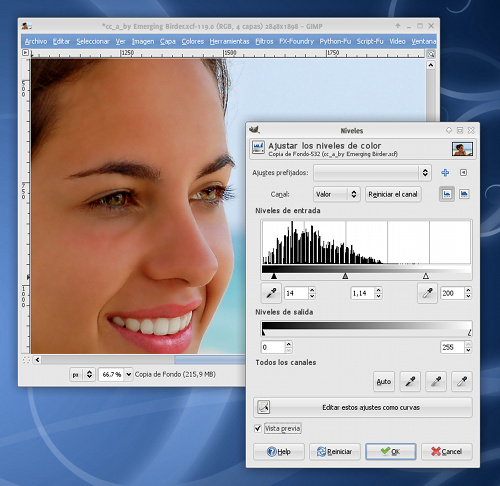500x486 pixels.
Task: Increase the low input value 14
Action: 312,290
